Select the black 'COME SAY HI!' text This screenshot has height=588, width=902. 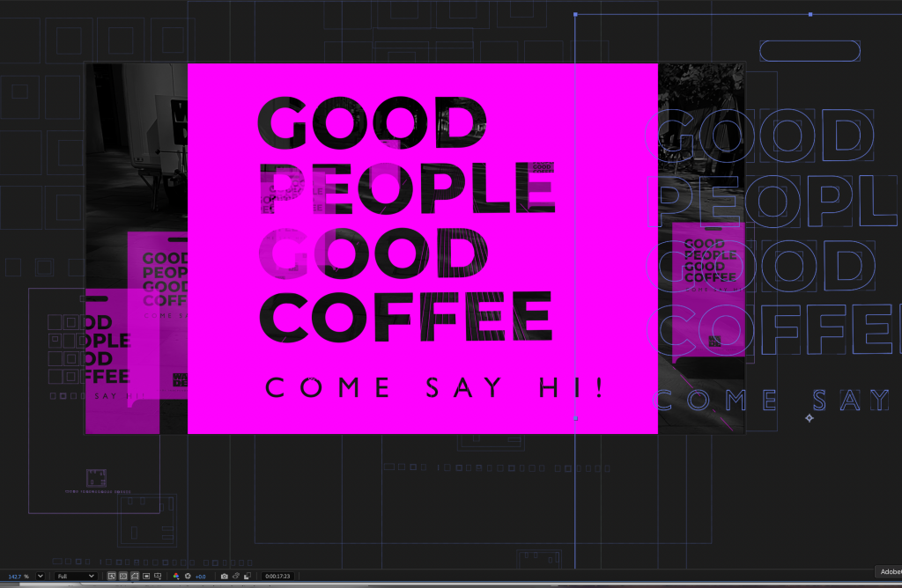[434, 387]
